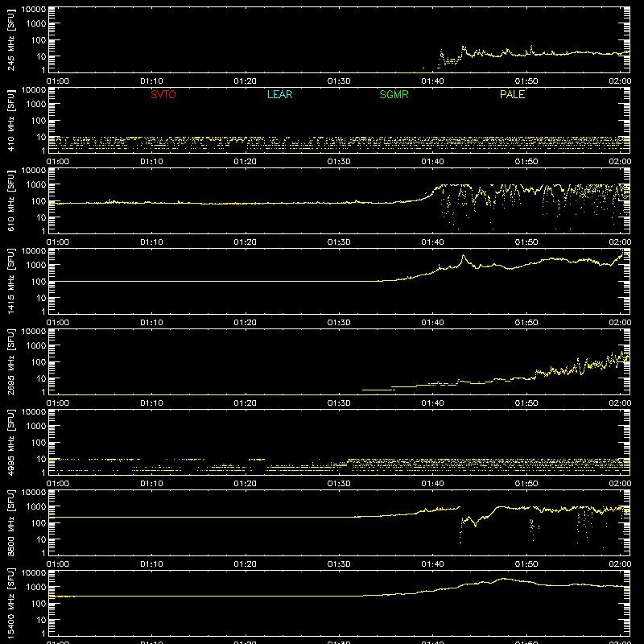Click the 10 value on 4995 MHz axis
The image size is (644, 644).
41,459
